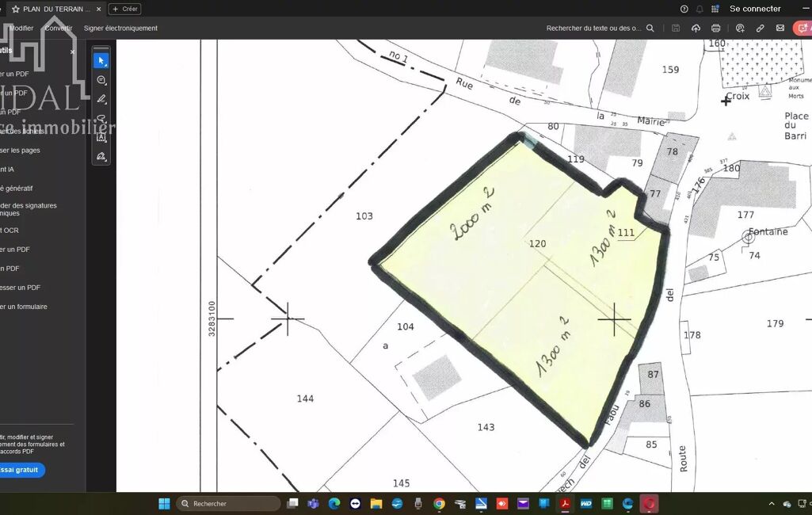Star the PLAN DU TERRAIN document tab
Image resolution: width=812 pixels, height=515 pixels.
[x=15, y=9]
